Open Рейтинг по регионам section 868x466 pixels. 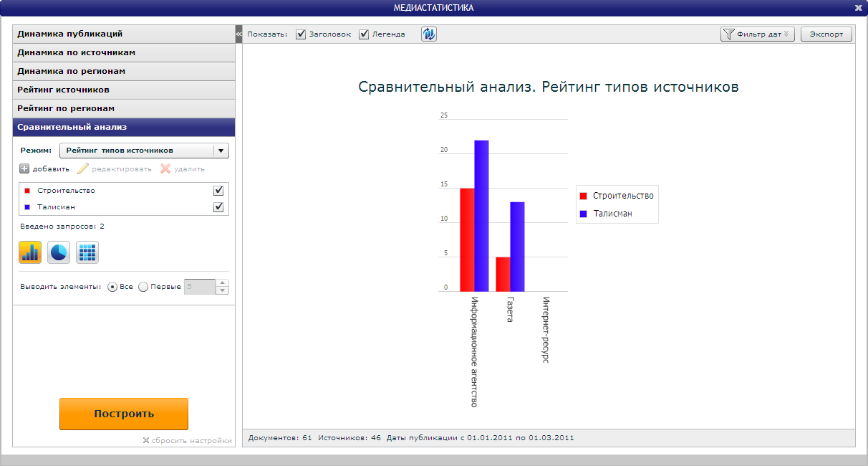124,108
